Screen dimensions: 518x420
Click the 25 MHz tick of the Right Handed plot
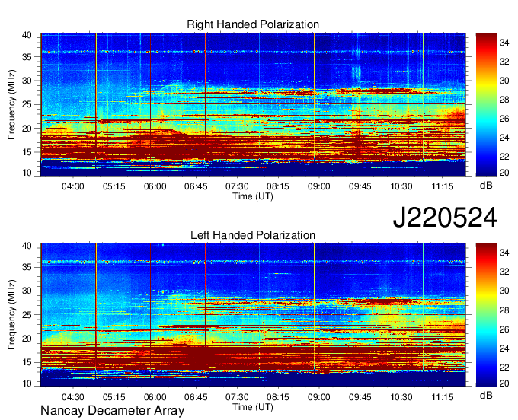pyautogui.click(x=27, y=104)
